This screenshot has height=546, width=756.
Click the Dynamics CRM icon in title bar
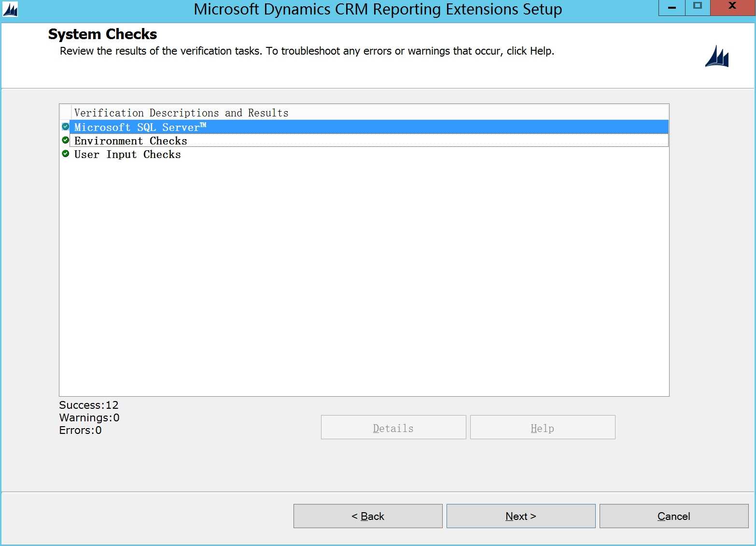coord(10,9)
